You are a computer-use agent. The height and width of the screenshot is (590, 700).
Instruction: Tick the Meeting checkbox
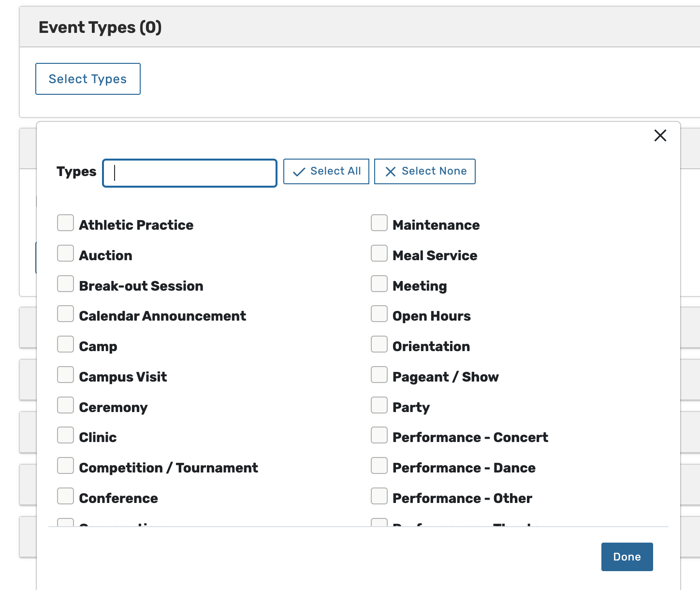pos(379,284)
